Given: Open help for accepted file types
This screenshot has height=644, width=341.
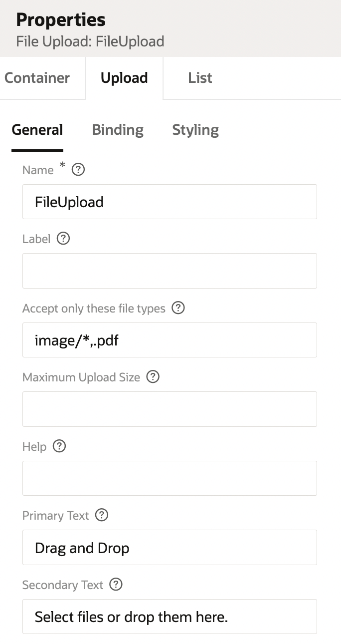Looking at the screenshot, I should (178, 309).
